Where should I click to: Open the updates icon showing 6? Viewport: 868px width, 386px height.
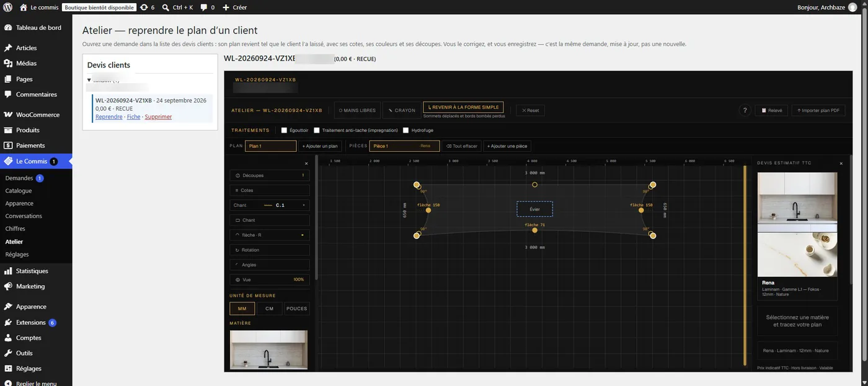click(144, 7)
